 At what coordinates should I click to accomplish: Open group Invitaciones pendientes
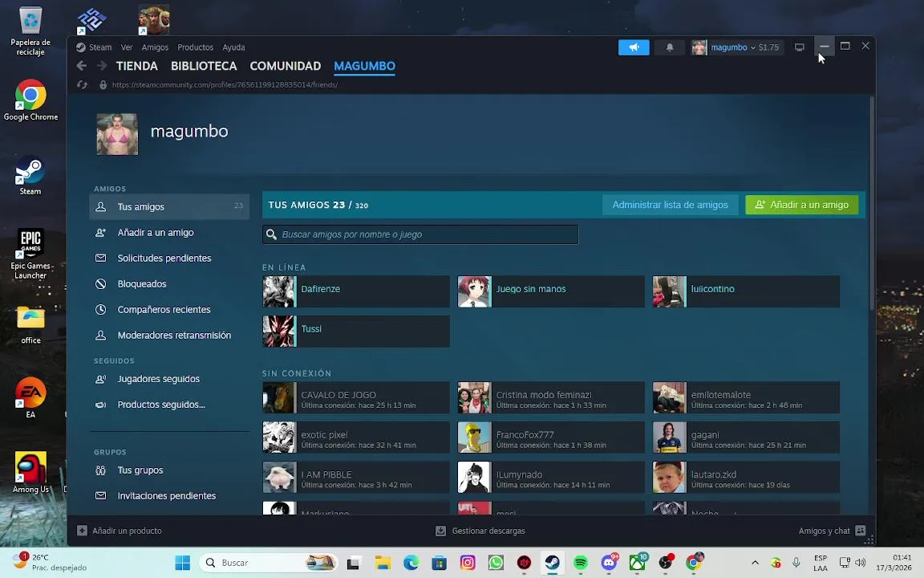[x=169, y=495]
